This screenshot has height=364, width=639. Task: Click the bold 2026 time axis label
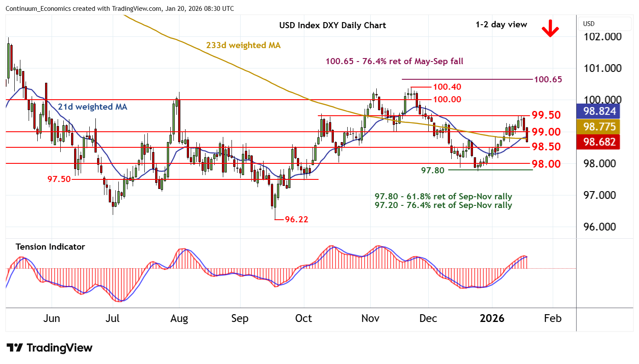pos(492,318)
